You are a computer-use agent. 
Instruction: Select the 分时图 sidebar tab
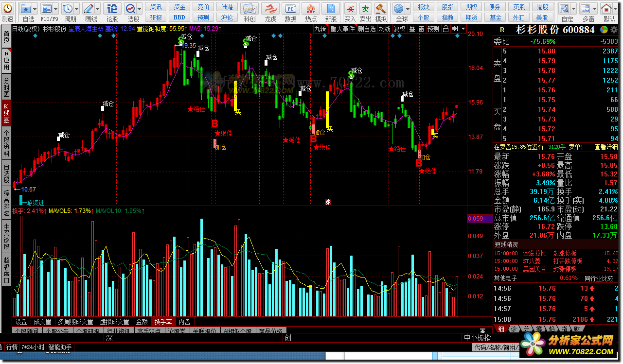[6, 87]
